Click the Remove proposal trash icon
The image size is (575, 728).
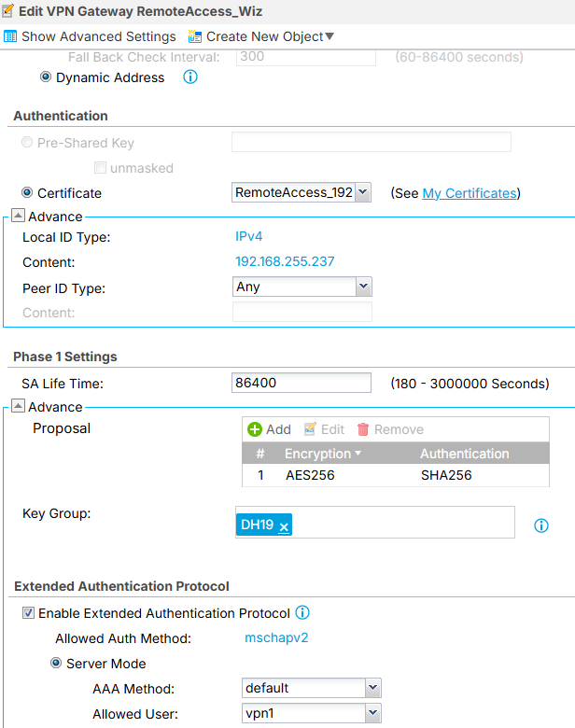[x=363, y=429]
